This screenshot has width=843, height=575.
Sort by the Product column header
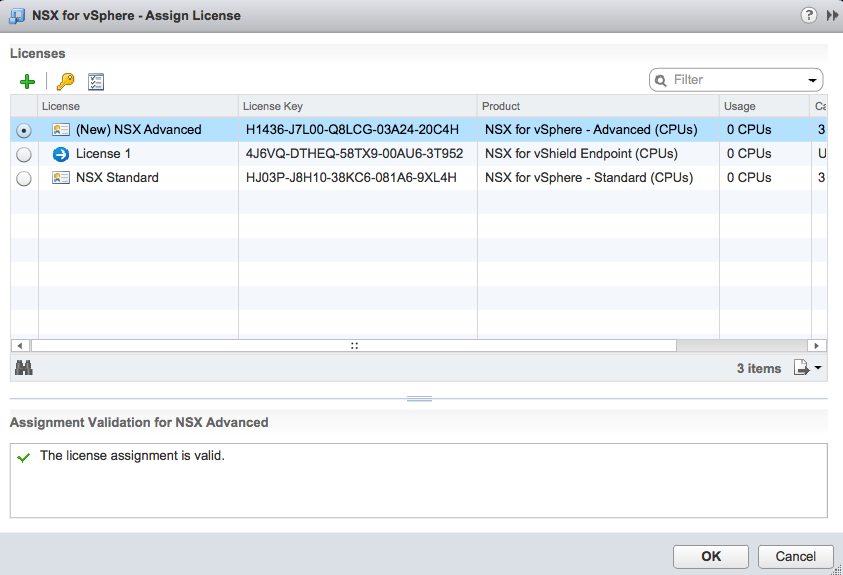click(597, 106)
